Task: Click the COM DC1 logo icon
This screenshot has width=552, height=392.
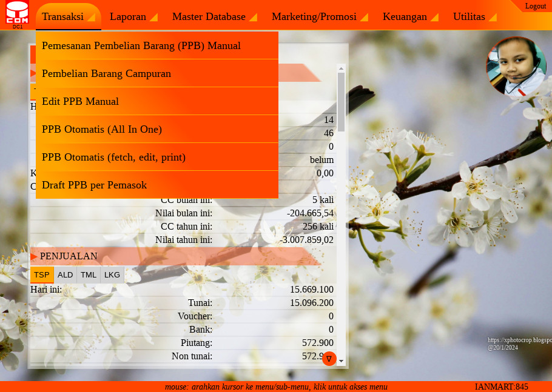Action: [x=17, y=15]
